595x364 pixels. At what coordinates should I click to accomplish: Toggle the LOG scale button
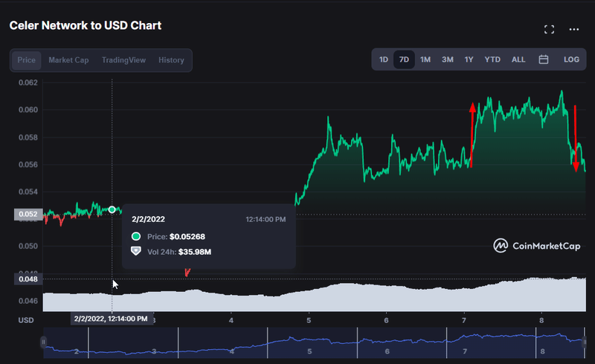point(571,59)
